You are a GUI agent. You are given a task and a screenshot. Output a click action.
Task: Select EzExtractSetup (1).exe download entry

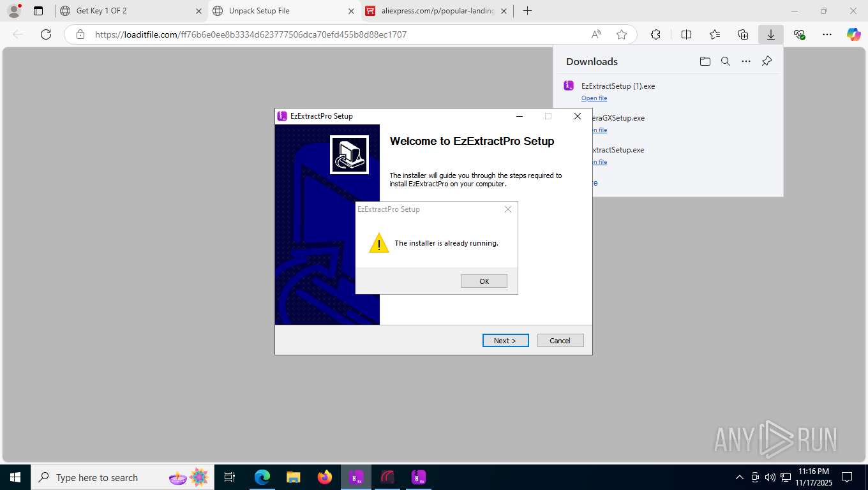point(668,91)
